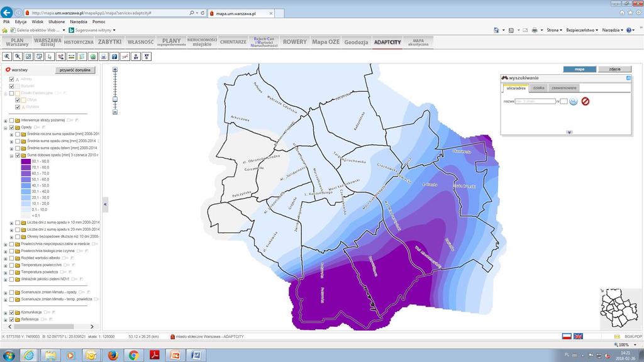Image resolution: width=644 pixels, height=362 pixels.
Task: Open the help question-mark tool
Action: tap(114, 57)
